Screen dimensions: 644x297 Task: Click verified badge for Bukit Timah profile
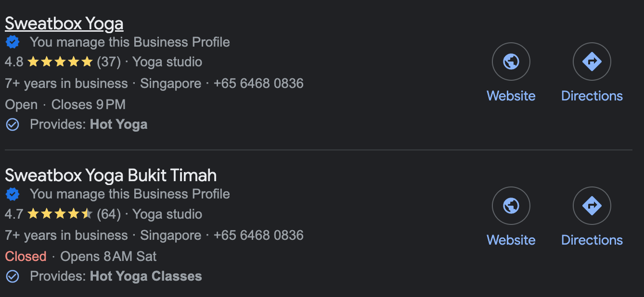coord(13,194)
